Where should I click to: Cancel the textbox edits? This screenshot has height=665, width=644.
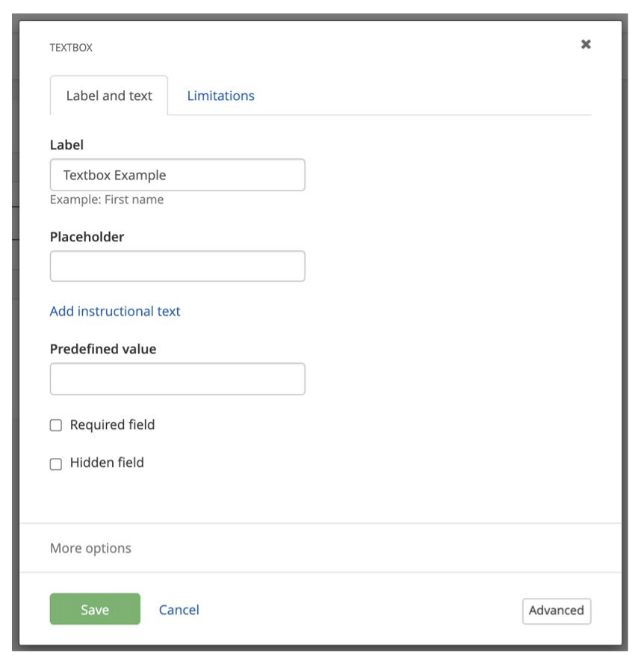point(179,610)
